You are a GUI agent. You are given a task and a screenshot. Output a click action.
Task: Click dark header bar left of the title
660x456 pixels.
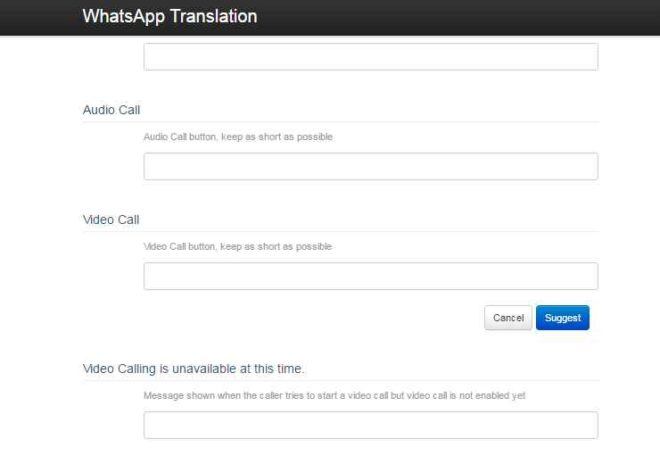pos(40,17)
